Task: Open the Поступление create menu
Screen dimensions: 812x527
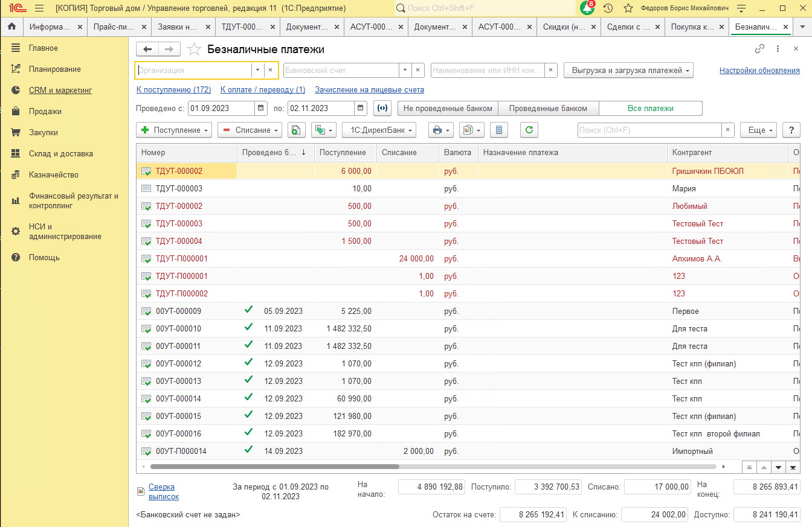Action: click(x=175, y=130)
